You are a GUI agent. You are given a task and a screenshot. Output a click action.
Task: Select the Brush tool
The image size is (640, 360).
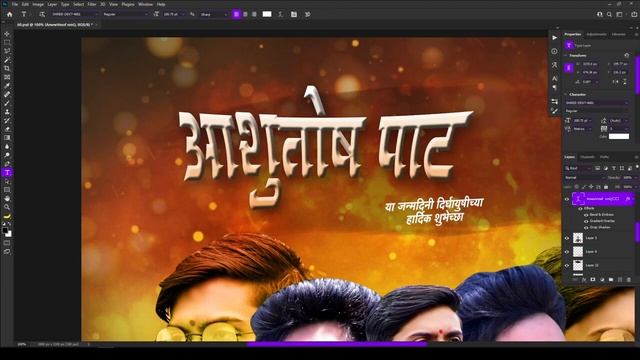click(7, 103)
